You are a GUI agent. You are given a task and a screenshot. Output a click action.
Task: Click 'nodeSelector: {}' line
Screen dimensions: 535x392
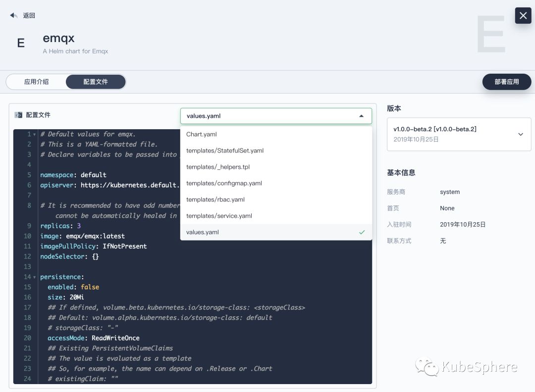tap(70, 257)
